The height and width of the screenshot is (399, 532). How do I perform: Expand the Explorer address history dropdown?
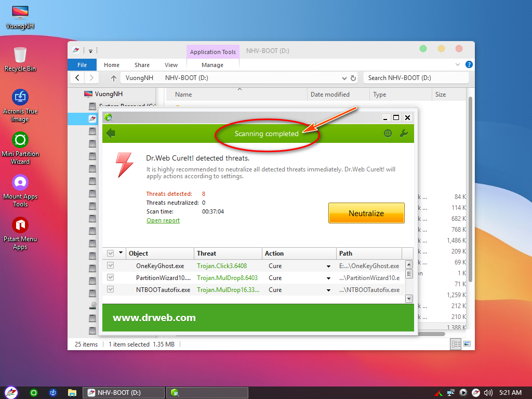coord(344,78)
